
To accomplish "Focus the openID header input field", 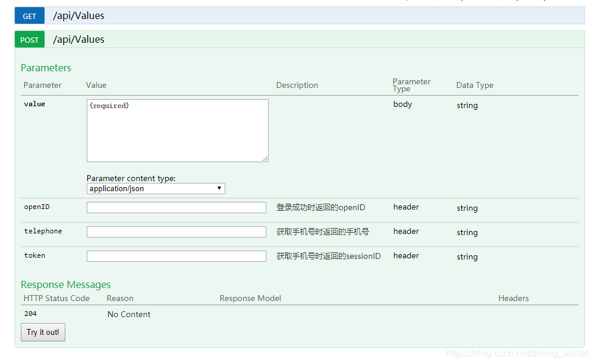I will click(x=177, y=208).
